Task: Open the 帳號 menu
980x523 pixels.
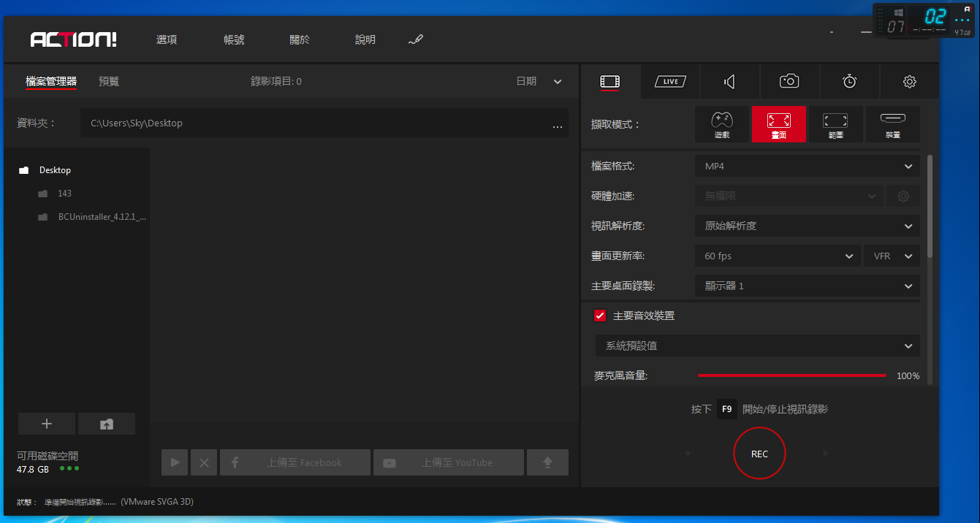Action: pos(234,39)
